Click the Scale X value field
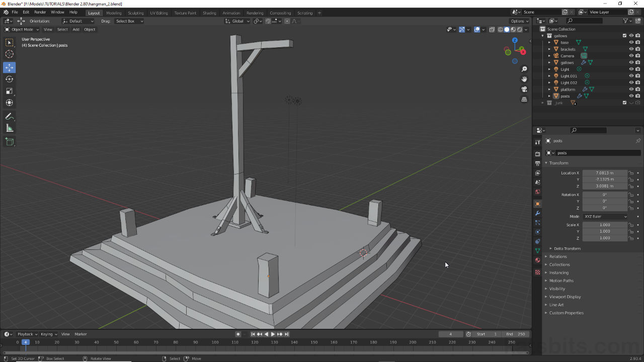Viewport: 644px width, 362px height. (x=605, y=225)
